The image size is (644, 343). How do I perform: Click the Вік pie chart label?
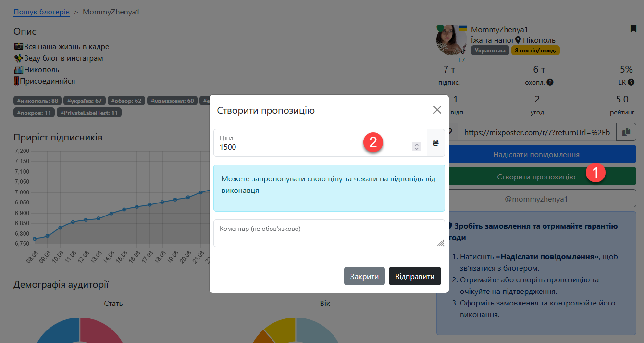pyautogui.click(x=325, y=304)
